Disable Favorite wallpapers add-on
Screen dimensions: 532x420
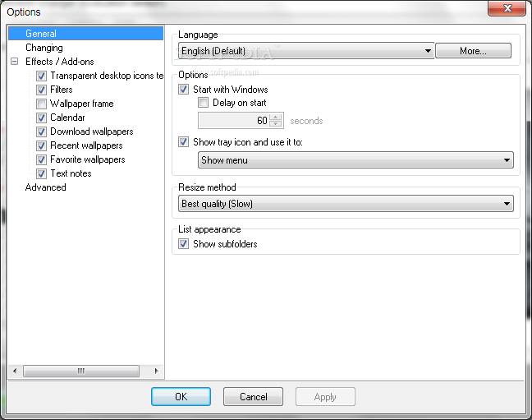tap(41, 159)
